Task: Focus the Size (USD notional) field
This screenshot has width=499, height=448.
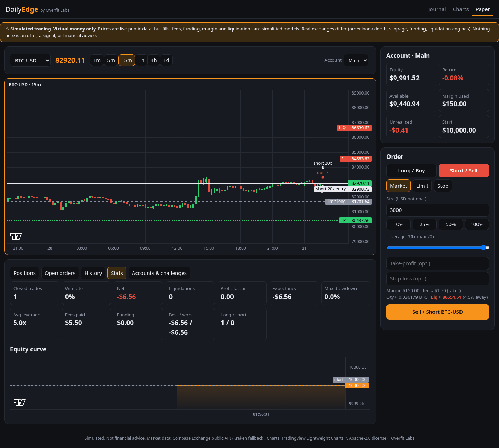Action: click(438, 210)
